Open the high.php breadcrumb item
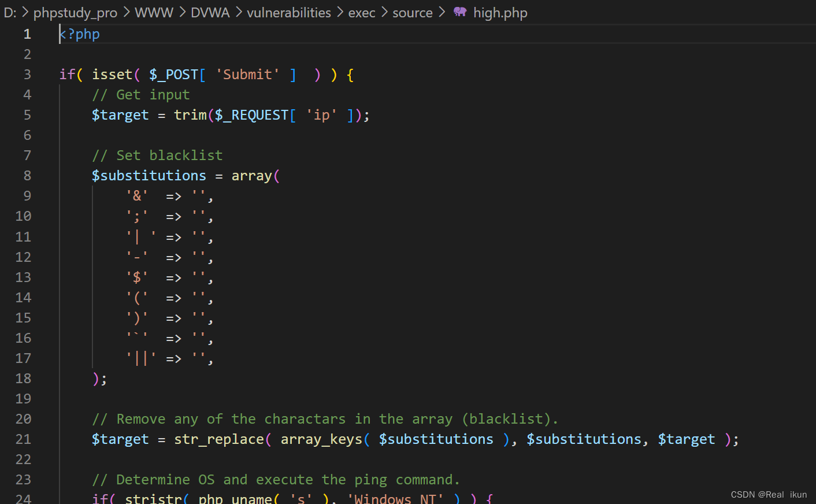816x504 pixels. [500, 13]
